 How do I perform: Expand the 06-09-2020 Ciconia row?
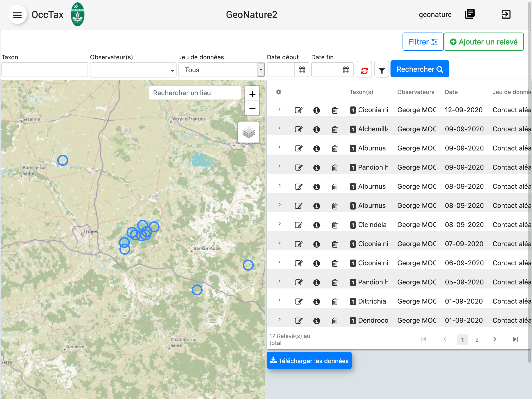279,262
